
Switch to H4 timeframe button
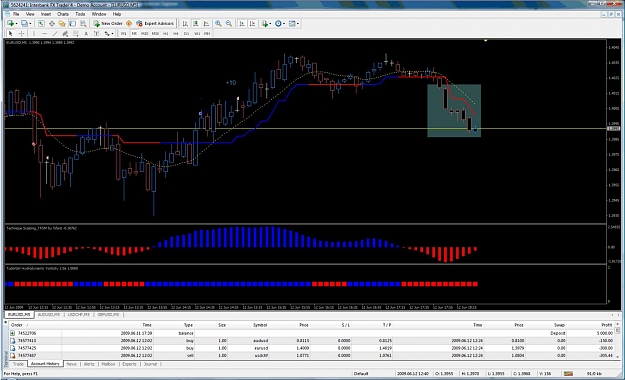[176, 33]
